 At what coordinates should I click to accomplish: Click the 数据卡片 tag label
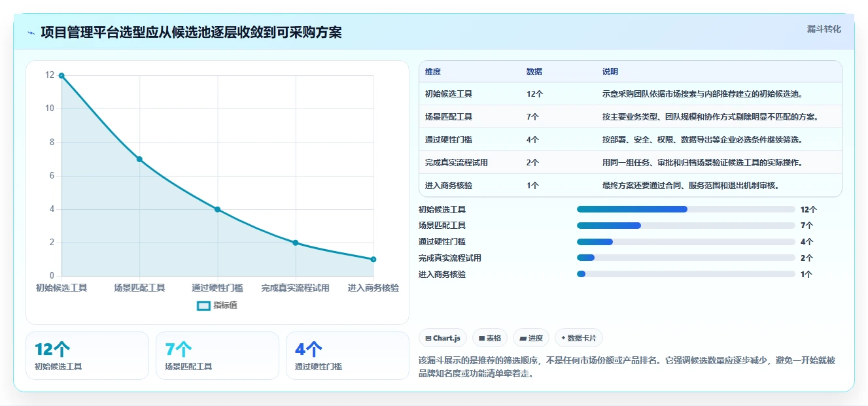[x=582, y=338]
